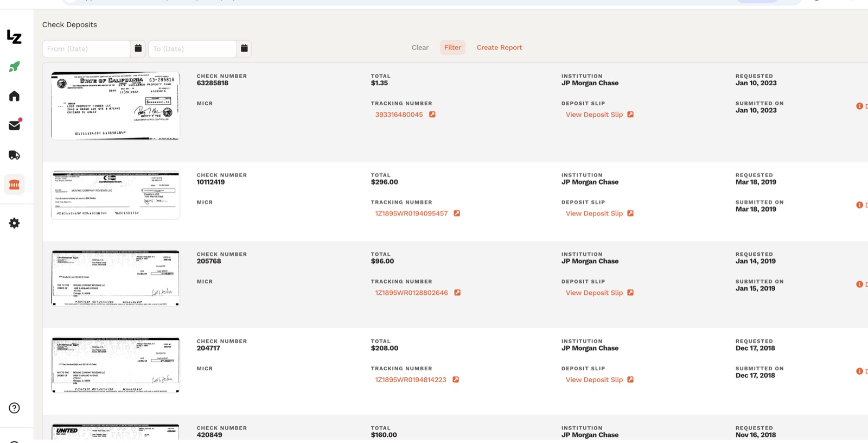
Task: Open calendar picker for From date
Action: click(138, 48)
